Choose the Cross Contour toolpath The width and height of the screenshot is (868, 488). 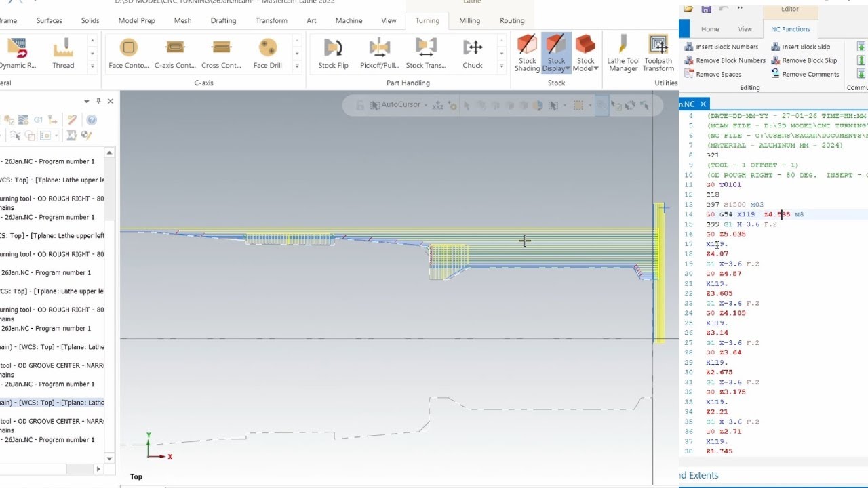pyautogui.click(x=221, y=54)
